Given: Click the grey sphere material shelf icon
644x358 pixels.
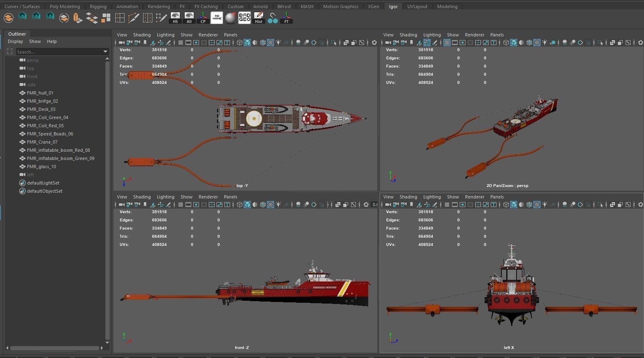Looking at the screenshot, I should click(230, 18).
